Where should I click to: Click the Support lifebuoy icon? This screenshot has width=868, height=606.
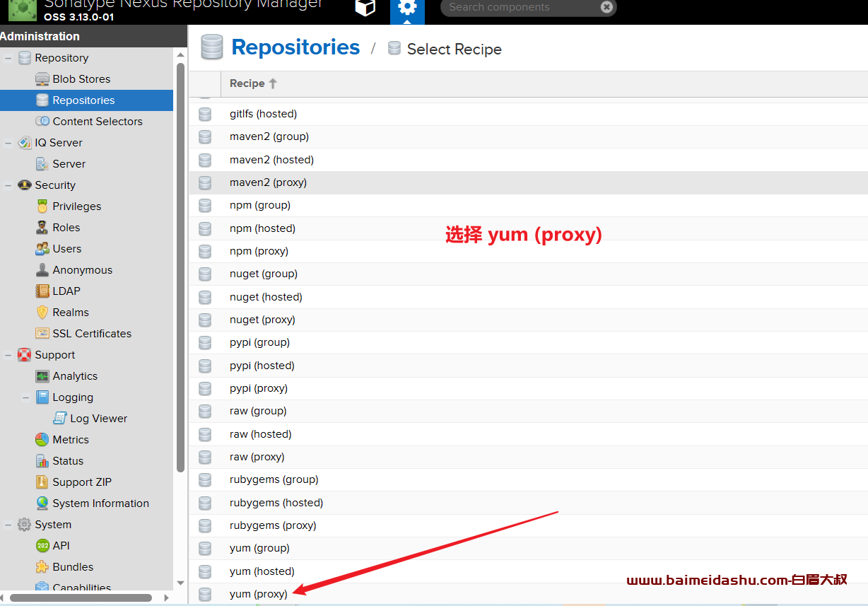tap(25, 355)
